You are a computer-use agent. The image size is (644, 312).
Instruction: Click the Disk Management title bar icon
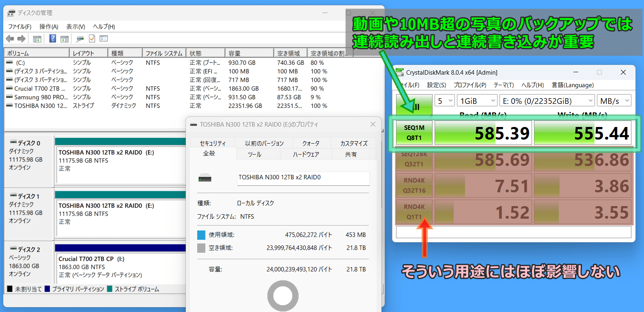[x=11, y=13]
